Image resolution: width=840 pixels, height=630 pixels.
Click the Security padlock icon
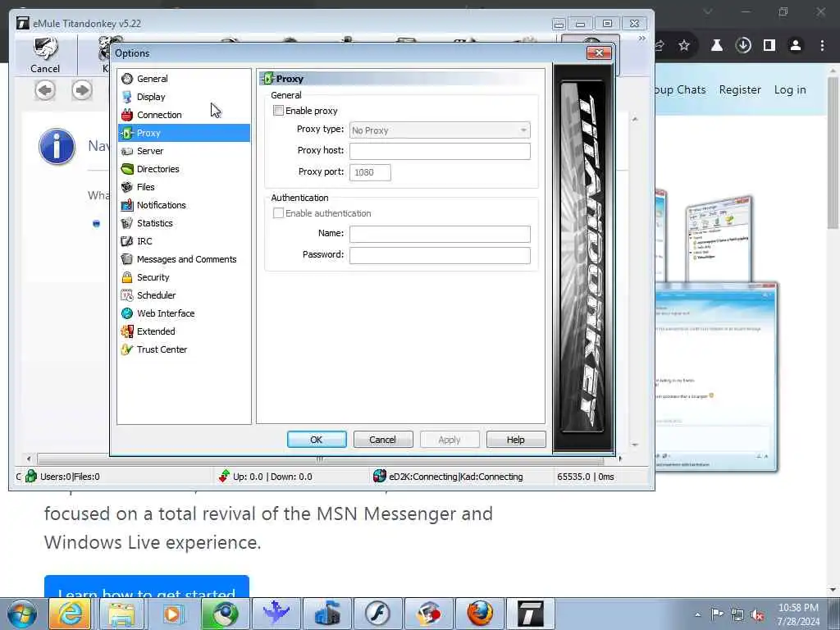coord(127,277)
